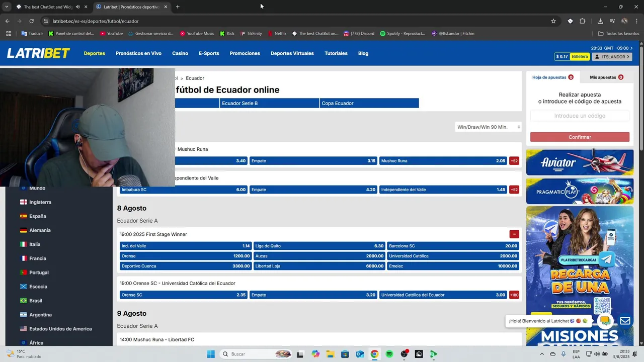Image resolution: width=644 pixels, height=362 pixels.
Task: Bet on Mushuc Runa at 2.05
Action: pyautogui.click(x=443, y=161)
